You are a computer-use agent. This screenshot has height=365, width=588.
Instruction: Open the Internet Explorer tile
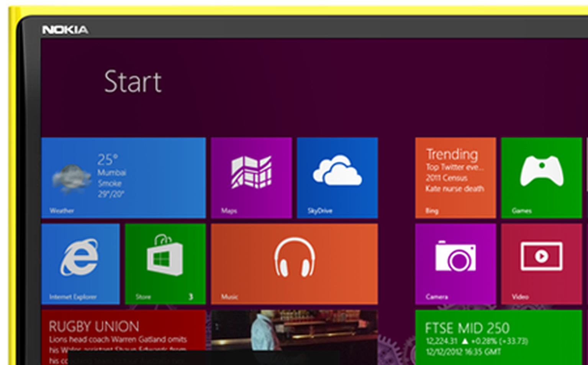(x=80, y=264)
